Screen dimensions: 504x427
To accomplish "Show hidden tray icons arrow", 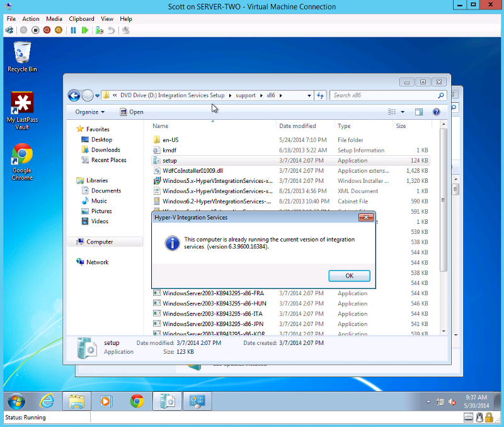I will [428, 402].
